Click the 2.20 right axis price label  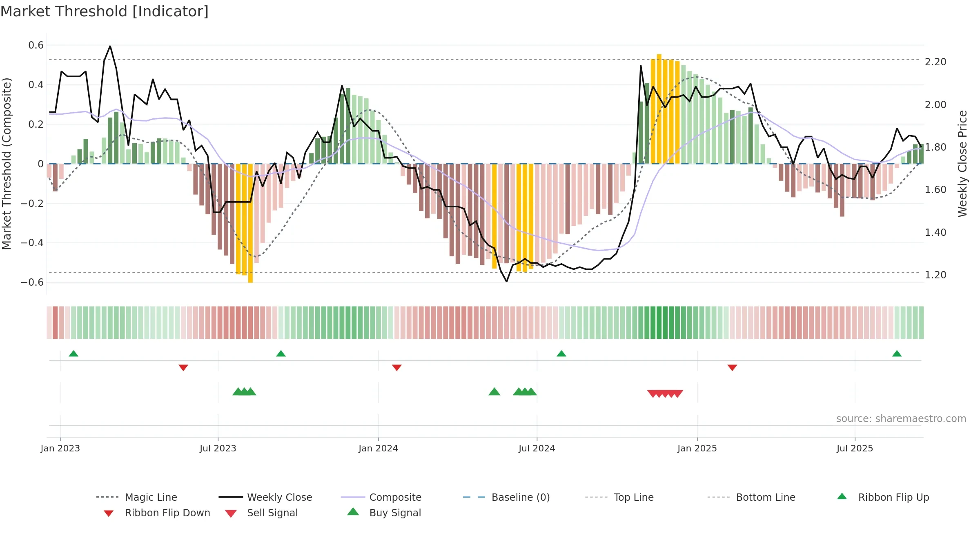pyautogui.click(x=935, y=62)
